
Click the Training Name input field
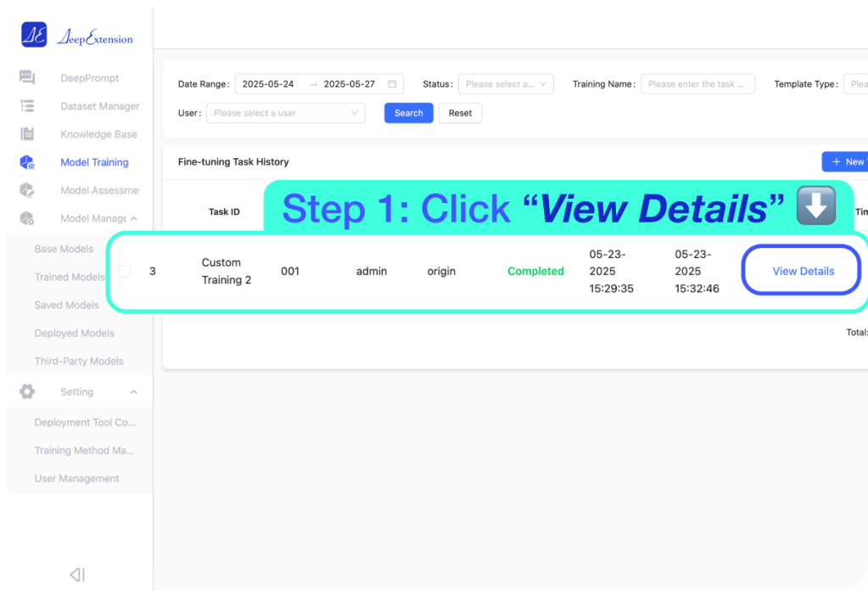coord(697,84)
